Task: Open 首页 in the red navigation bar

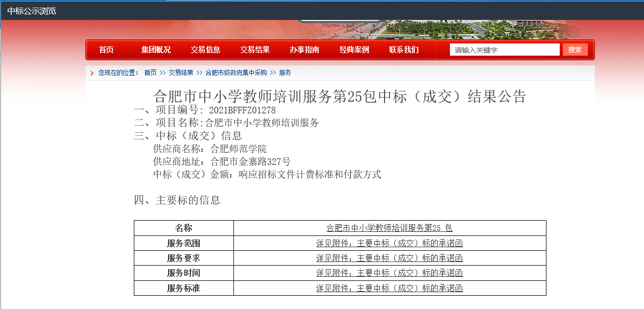Action: (x=106, y=50)
